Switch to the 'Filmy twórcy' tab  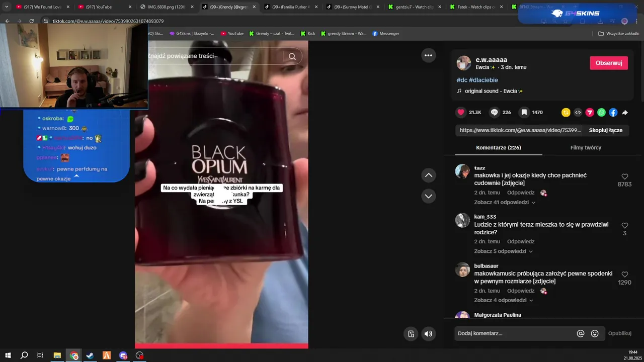586,148
